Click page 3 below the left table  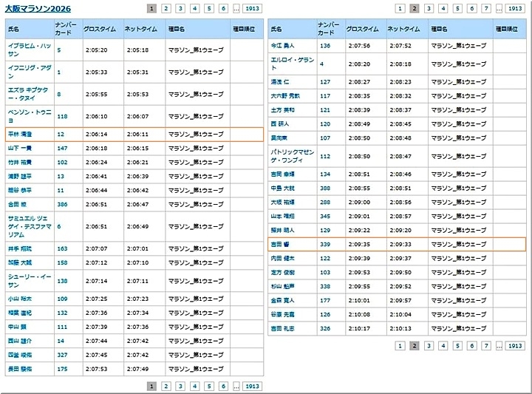point(180,386)
